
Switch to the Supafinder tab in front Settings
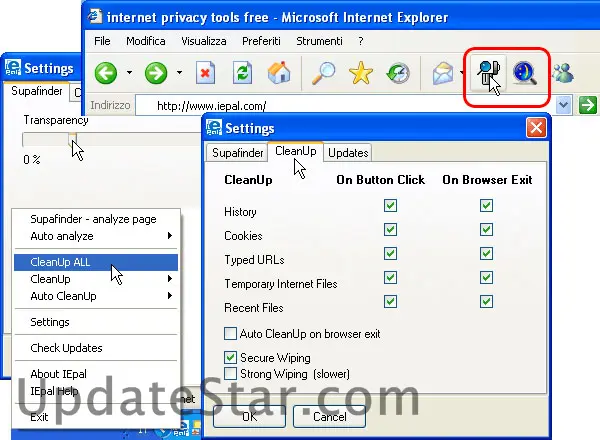click(x=237, y=153)
